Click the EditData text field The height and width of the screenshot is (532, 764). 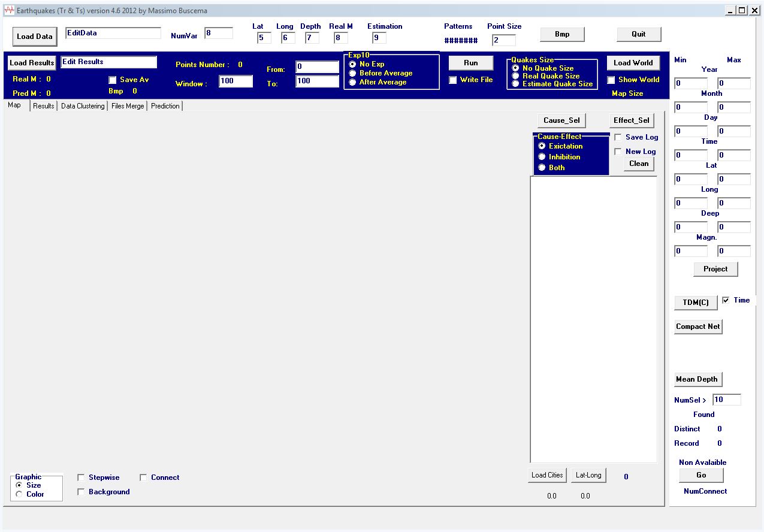[x=113, y=33]
